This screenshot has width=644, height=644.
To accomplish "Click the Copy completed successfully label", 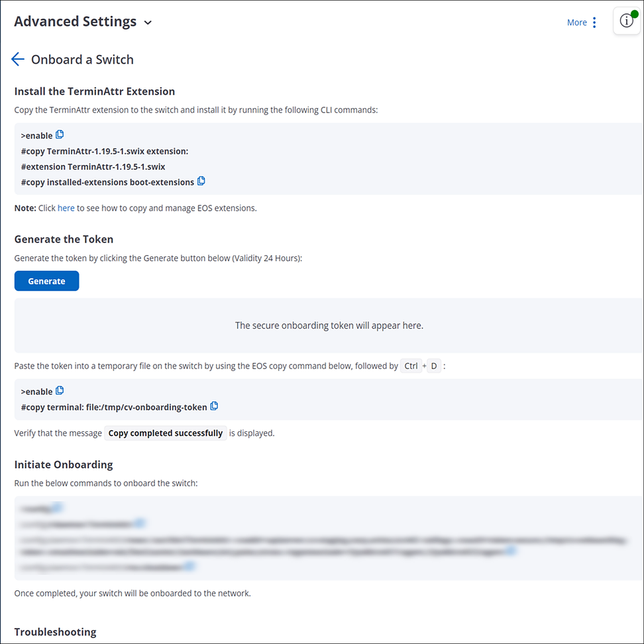I will pos(165,433).
